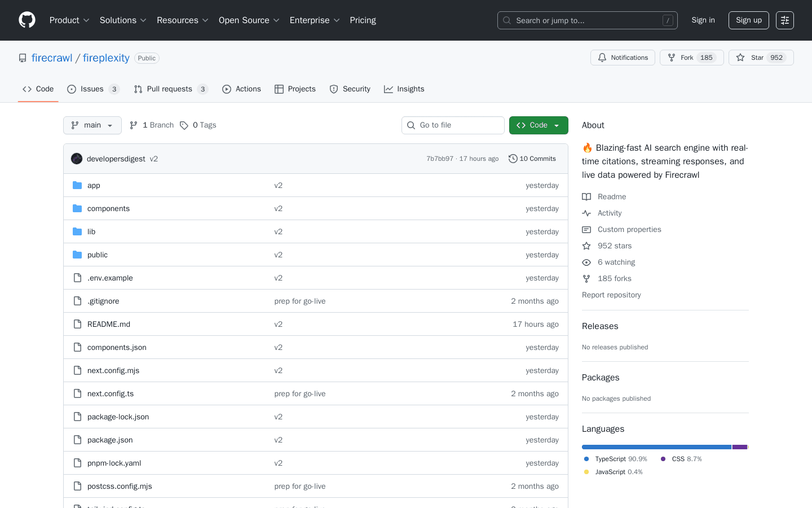Viewport: 812px width, 508px height.
Task: Click inside the Go to file field
Action: tap(453, 125)
